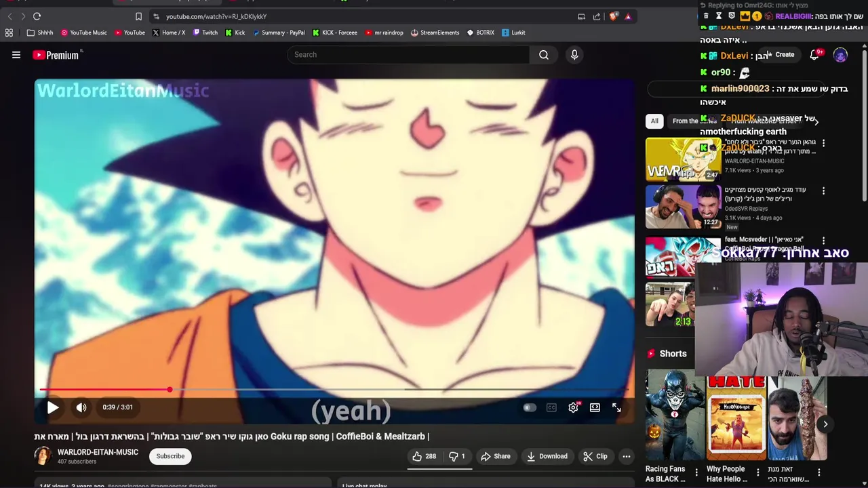Open the YouTube Music bookmark
The height and width of the screenshot is (488, 868).
click(83, 33)
